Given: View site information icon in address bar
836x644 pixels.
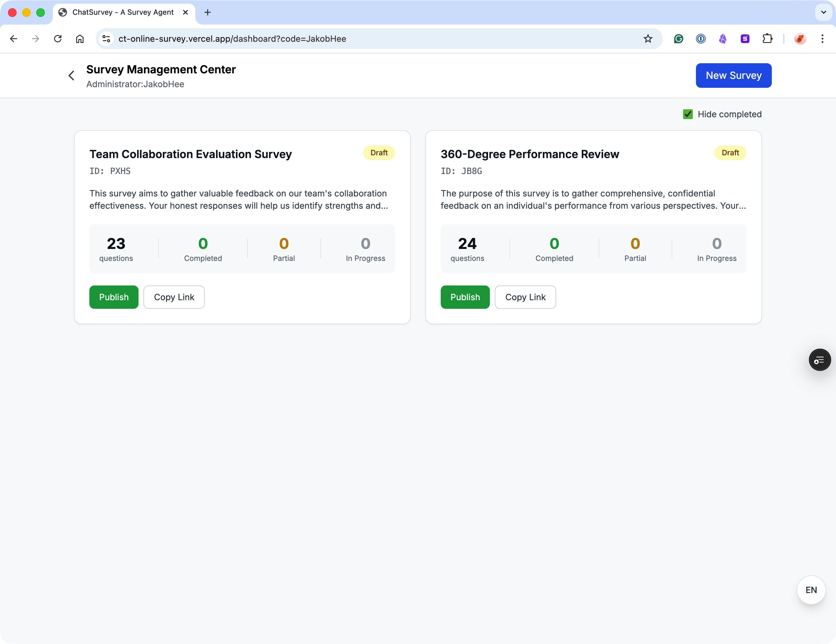Looking at the screenshot, I should pyautogui.click(x=106, y=39).
